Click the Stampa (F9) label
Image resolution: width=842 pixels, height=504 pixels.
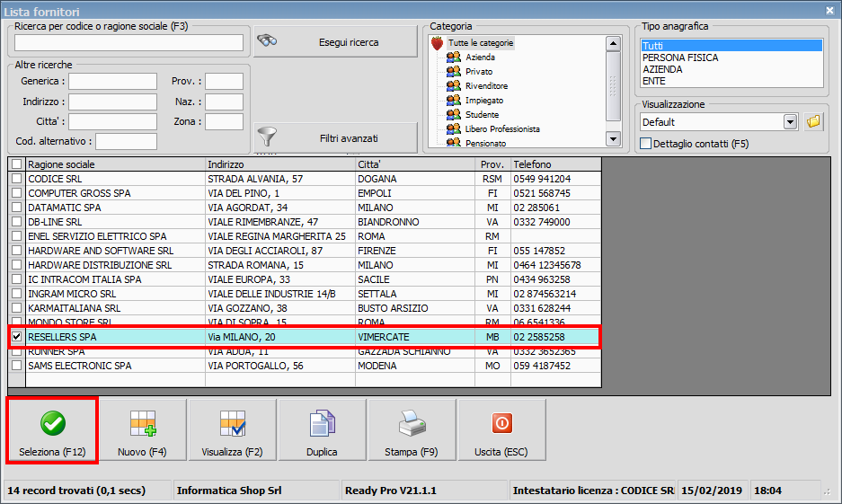coord(412,452)
